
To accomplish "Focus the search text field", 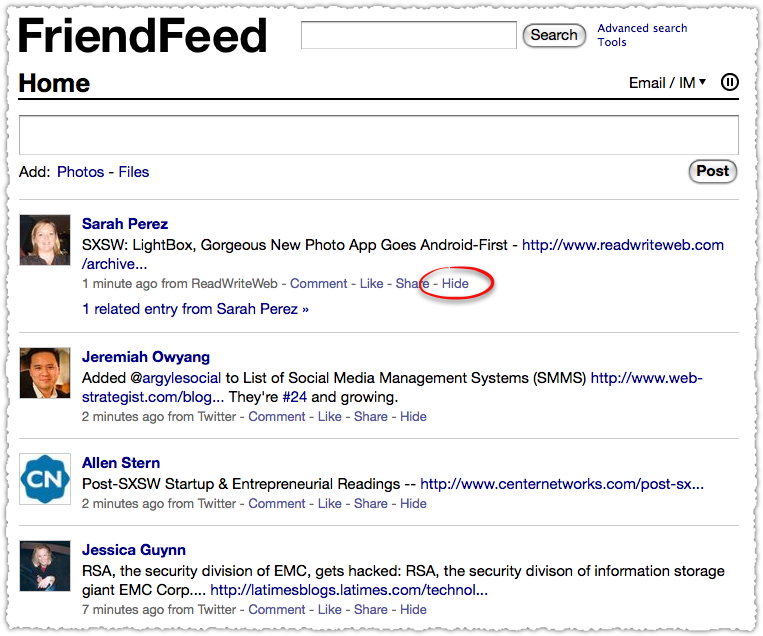I will [409, 35].
